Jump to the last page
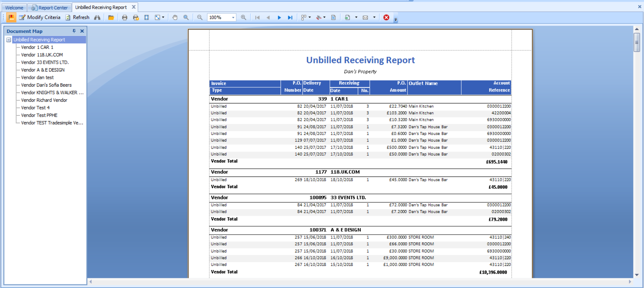The image size is (644, 288). 290,17
